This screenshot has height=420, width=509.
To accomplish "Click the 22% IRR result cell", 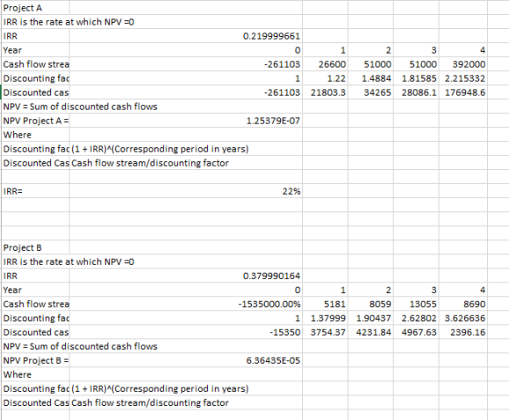I will 186,191.
